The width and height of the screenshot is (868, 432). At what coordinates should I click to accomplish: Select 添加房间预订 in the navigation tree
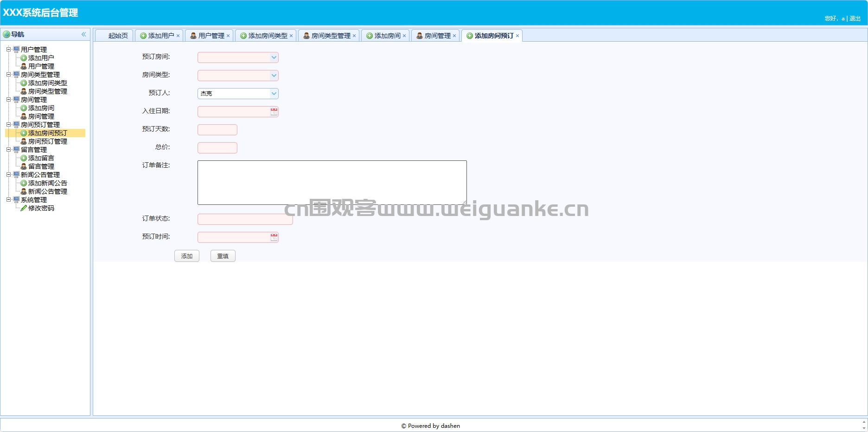pyautogui.click(x=47, y=133)
